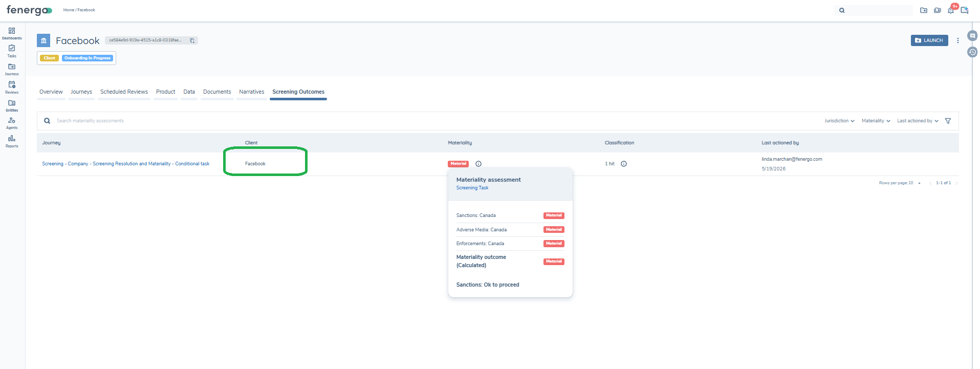This screenshot has height=369, width=980.
Task: Click the Materiality column header
Action: tap(460, 143)
